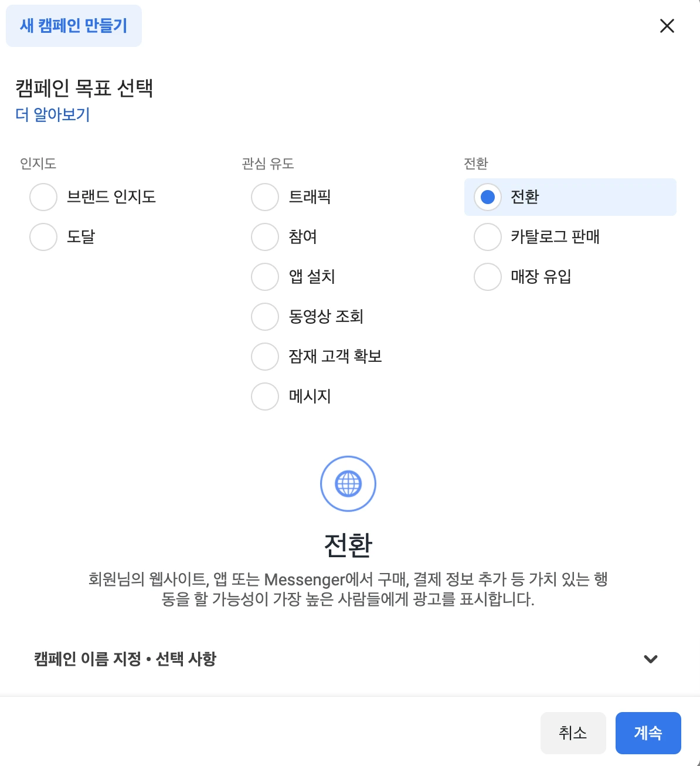Choose the 참여 radio option
This screenshot has width=700, height=766.
(265, 237)
